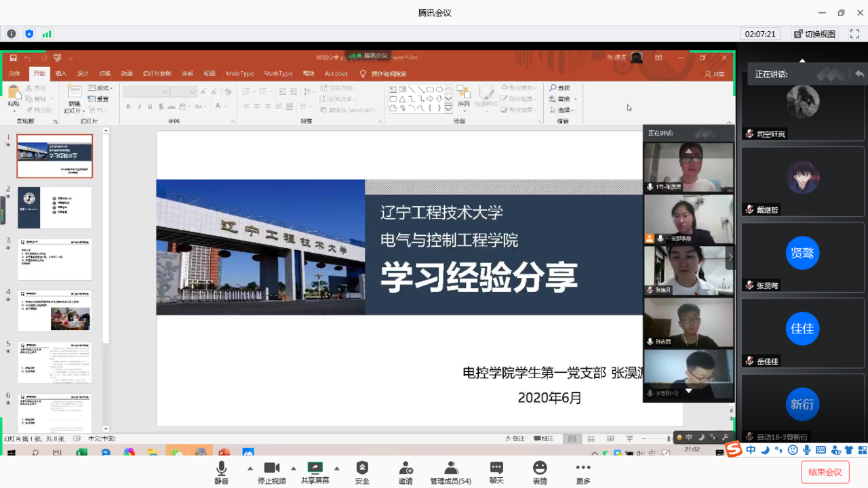Check the green network signal icon

47,34
